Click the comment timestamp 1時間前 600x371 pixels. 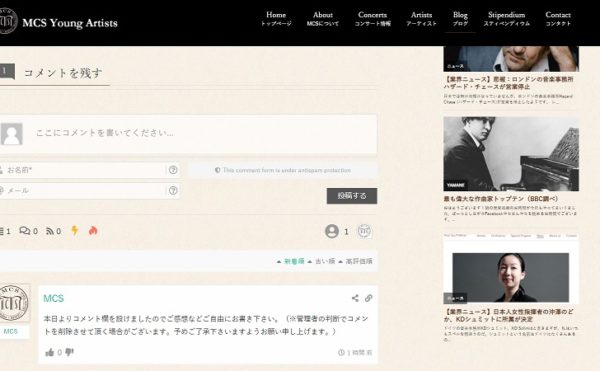355,353
